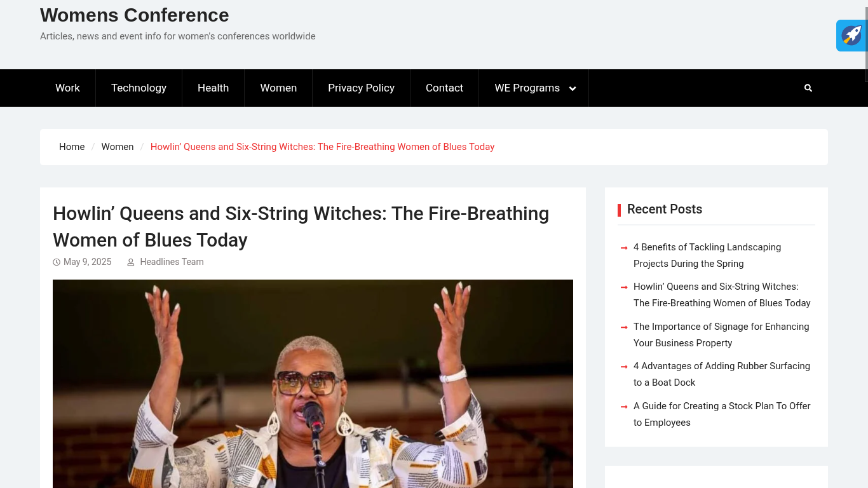868x488 pixels.
Task: Open Stock Plan To Offer Employees post
Action: tap(722, 414)
